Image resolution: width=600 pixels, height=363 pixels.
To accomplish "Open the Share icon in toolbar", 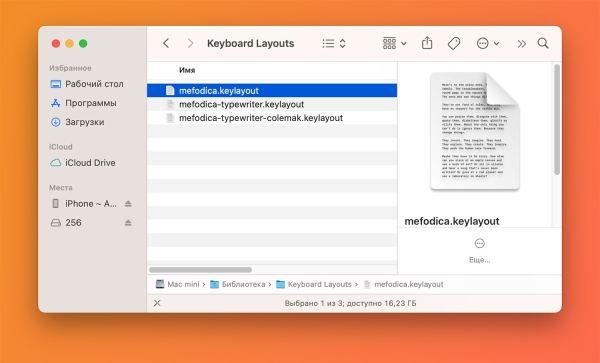I will tap(427, 43).
